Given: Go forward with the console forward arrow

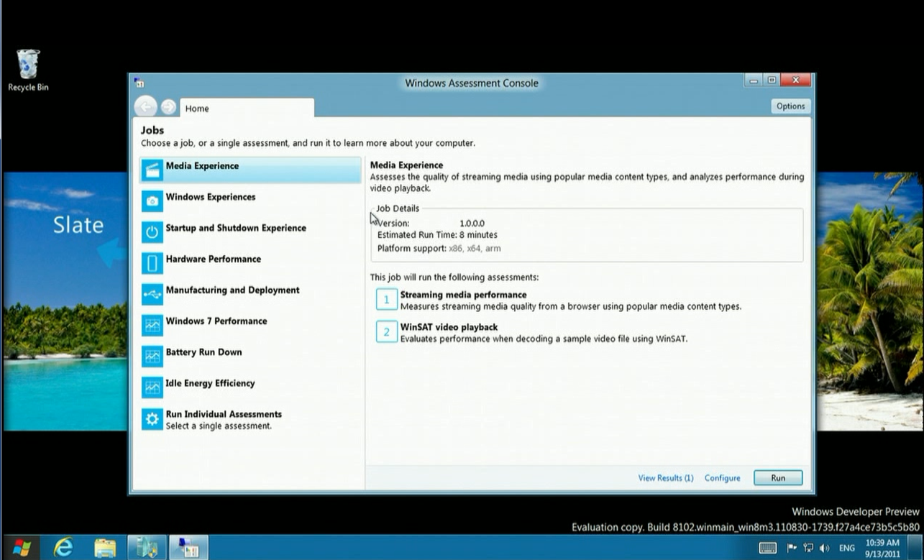Looking at the screenshot, I should pos(168,107).
